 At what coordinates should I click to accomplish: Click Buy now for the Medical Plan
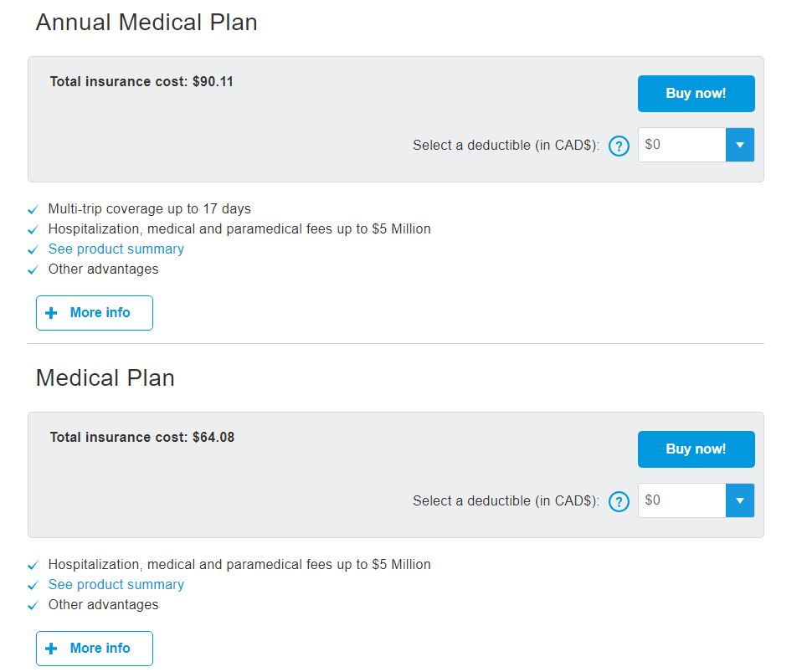point(696,449)
